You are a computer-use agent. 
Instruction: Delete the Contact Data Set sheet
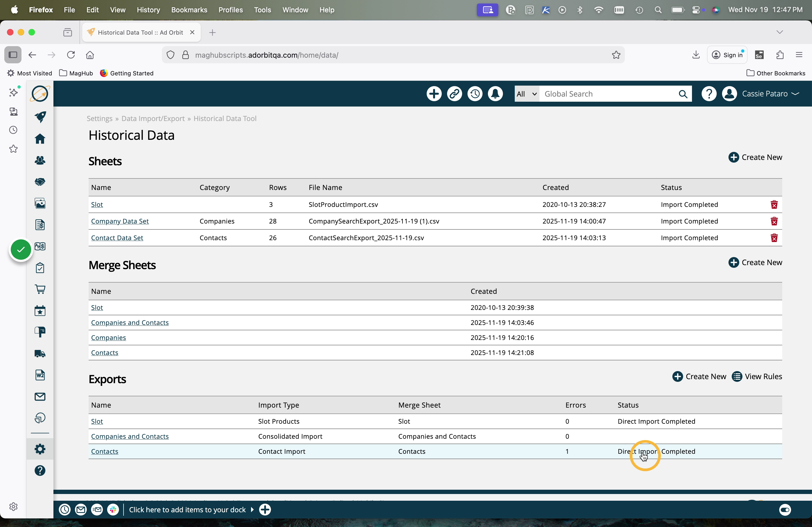pyautogui.click(x=774, y=238)
